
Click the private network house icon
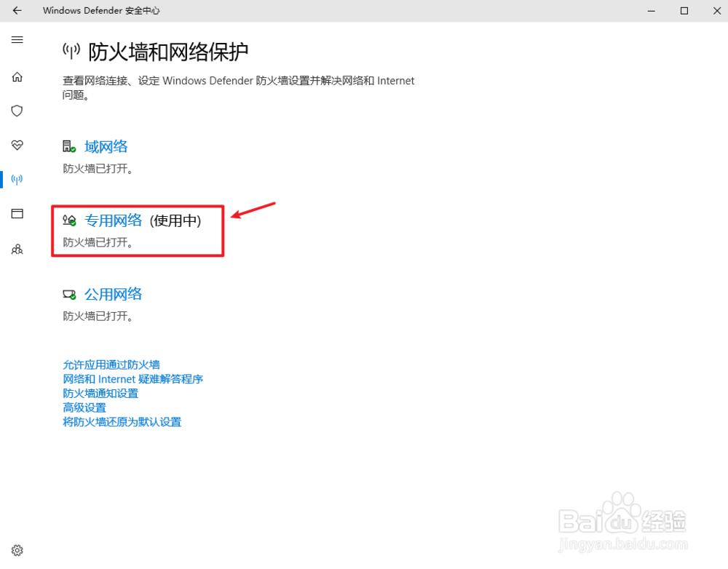pos(69,220)
